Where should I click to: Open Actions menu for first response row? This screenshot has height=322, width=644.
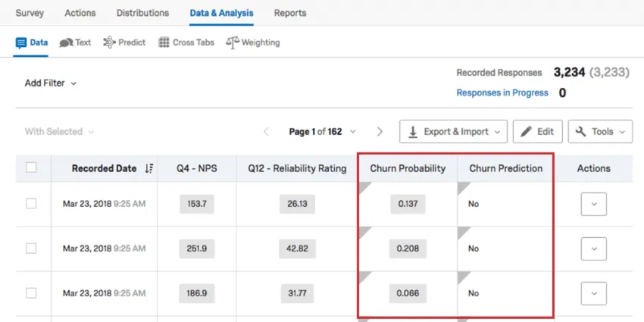[593, 204]
